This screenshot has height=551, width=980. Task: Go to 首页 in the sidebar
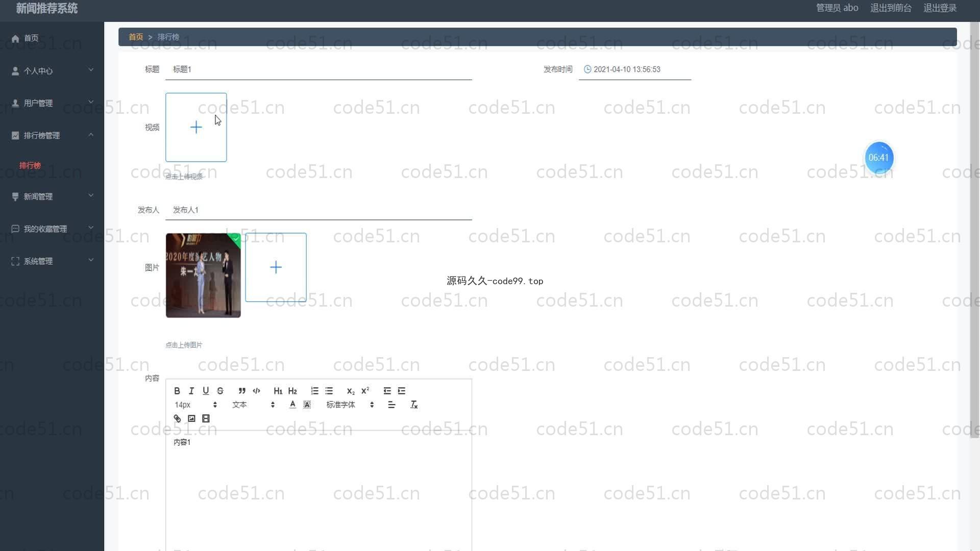pos(52,38)
